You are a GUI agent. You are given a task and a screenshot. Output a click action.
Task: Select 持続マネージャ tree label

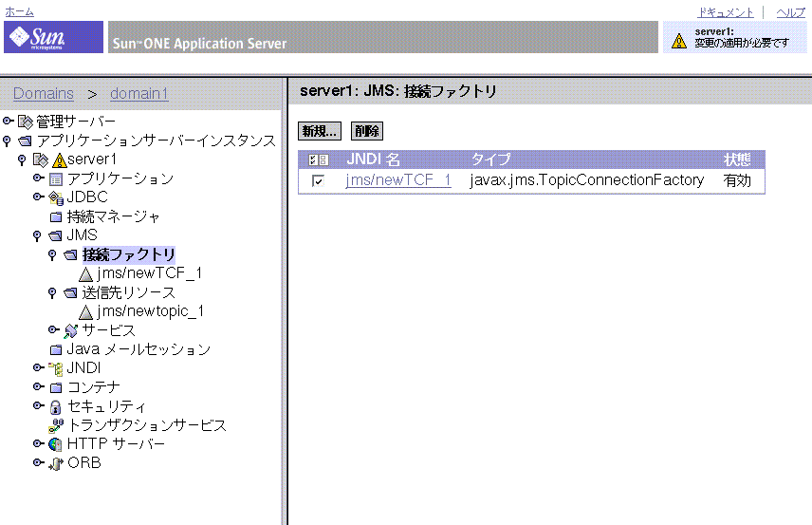coord(114,216)
